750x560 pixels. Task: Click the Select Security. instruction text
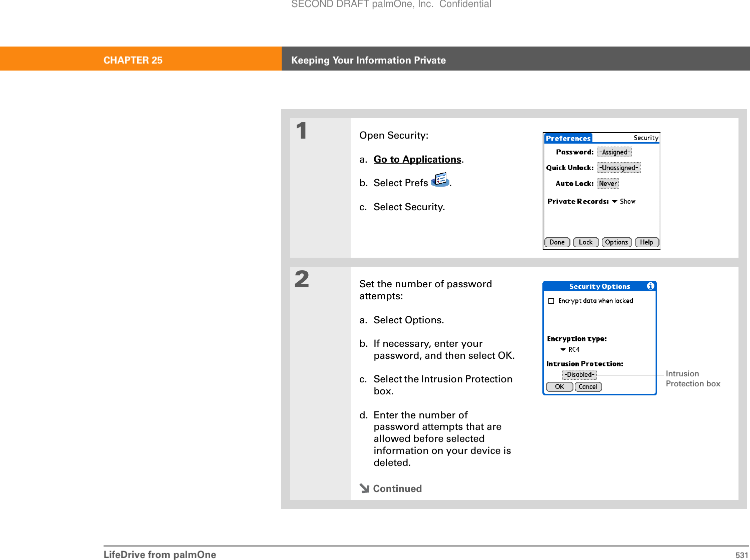409,207
